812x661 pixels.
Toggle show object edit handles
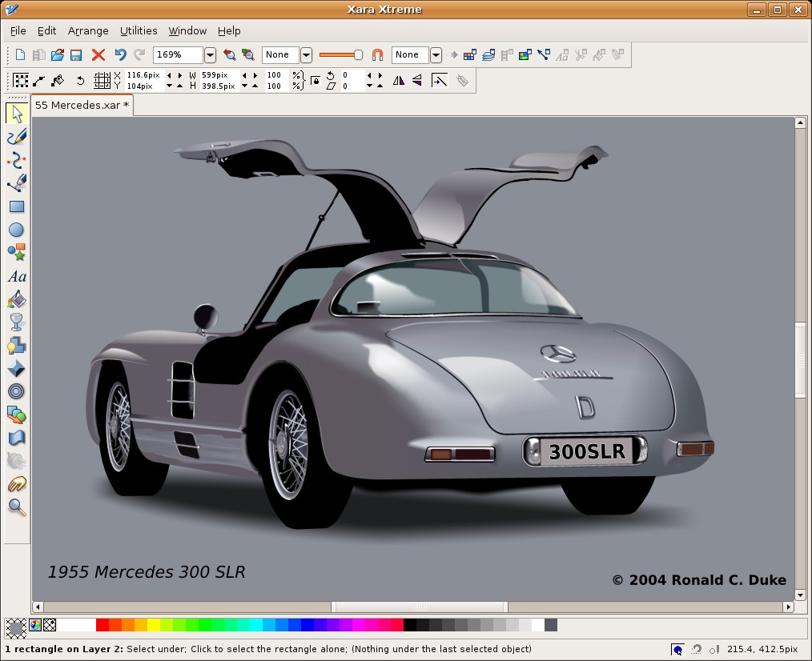tap(39, 81)
